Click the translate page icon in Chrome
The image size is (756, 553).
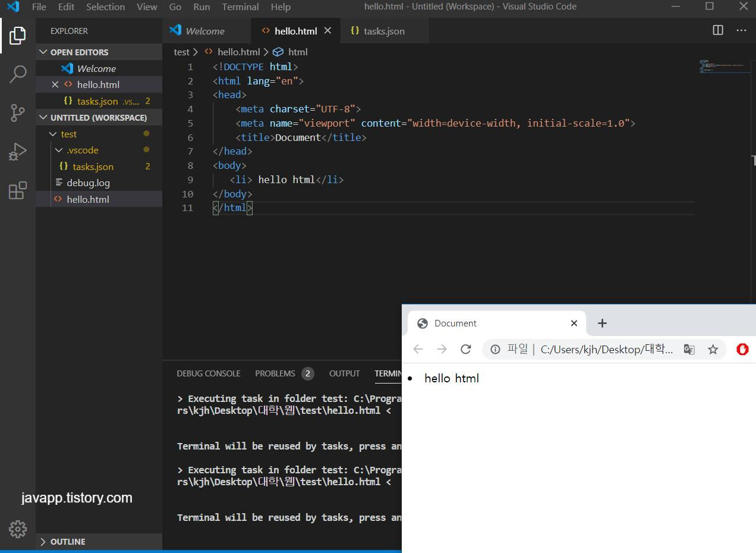click(689, 350)
